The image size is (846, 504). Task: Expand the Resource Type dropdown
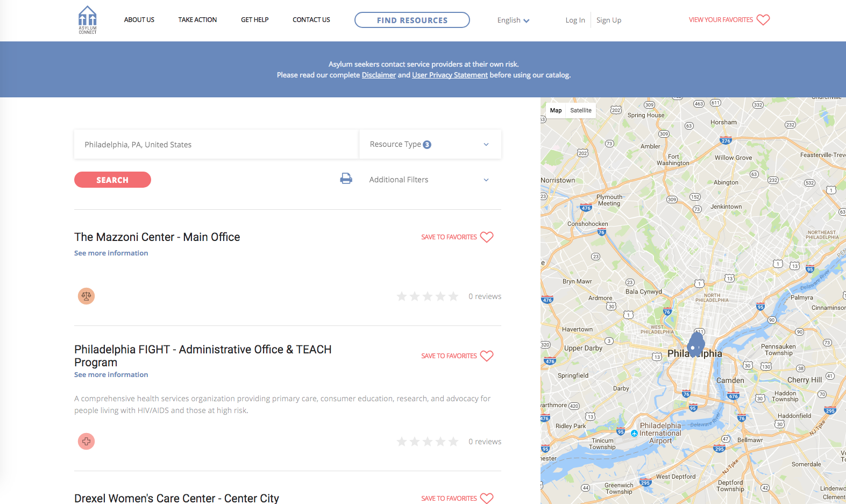pyautogui.click(x=430, y=144)
